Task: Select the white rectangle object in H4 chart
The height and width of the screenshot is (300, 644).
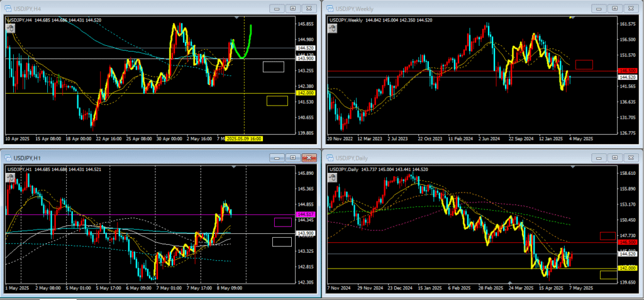Action: [x=274, y=67]
